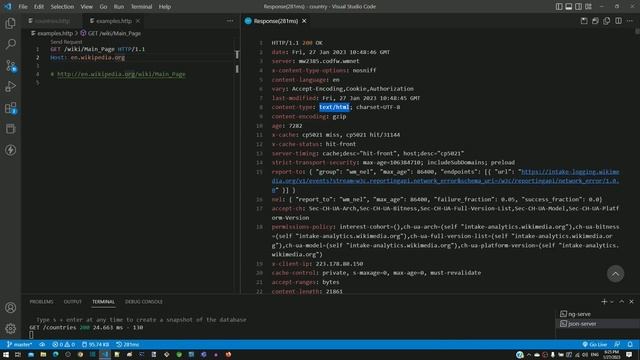640x360 pixels.
Task: Save the response using Save Full Response icon
Action: pyautogui.click(x=584, y=21)
